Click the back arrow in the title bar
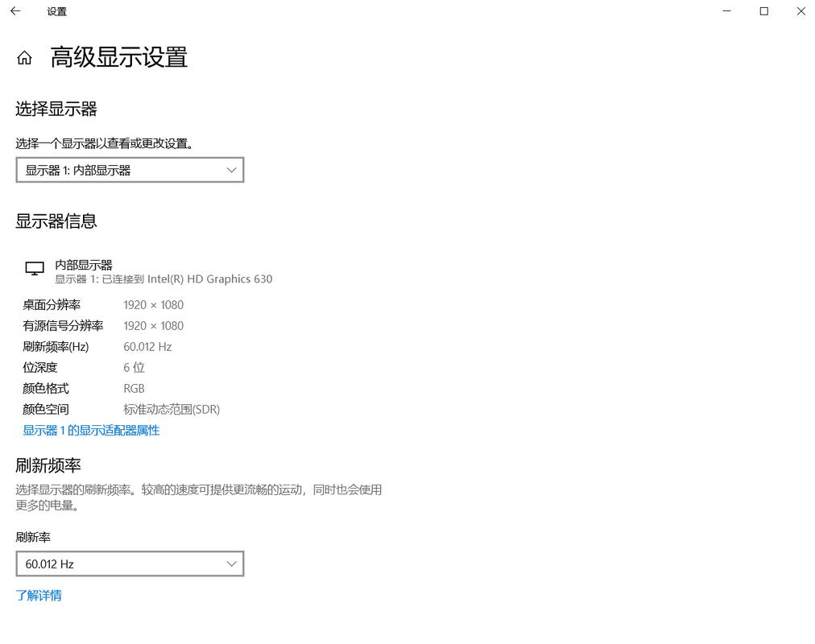This screenshot has width=815, height=644. [14, 11]
